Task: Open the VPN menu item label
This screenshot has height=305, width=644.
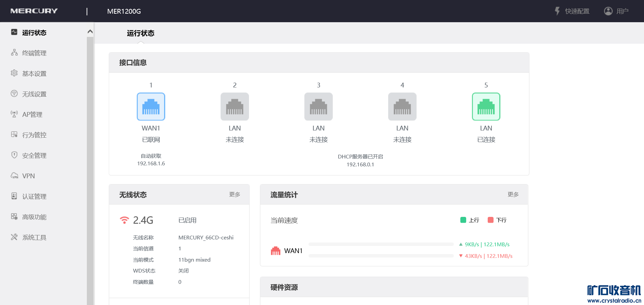Action: tap(28, 176)
